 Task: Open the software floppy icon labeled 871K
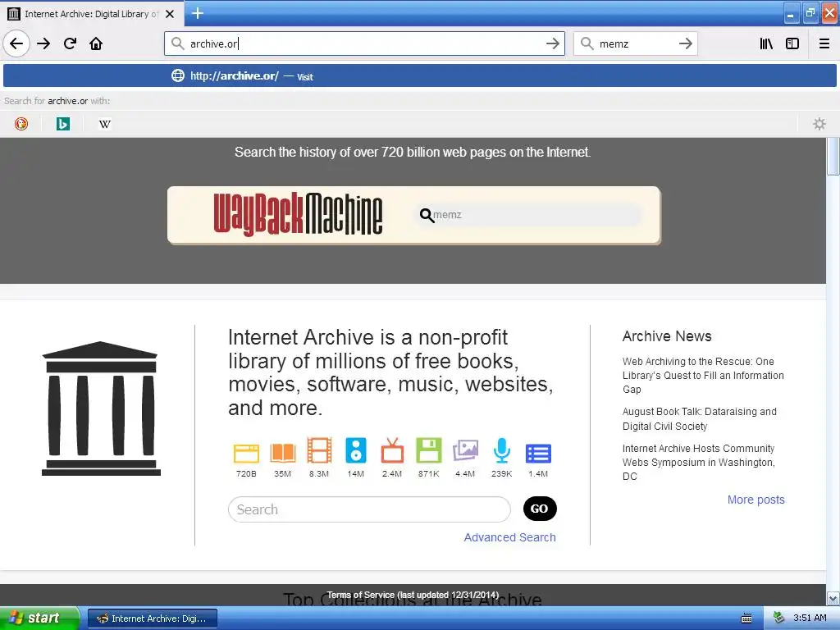click(428, 450)
